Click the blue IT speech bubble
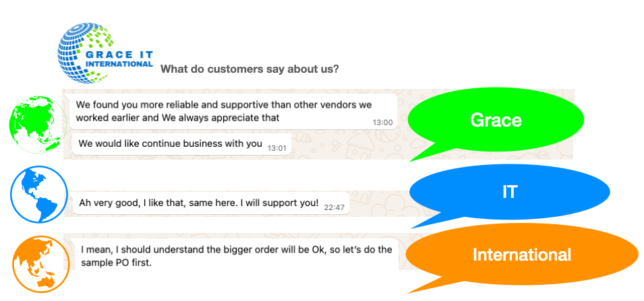Image resolution: width=644 pixels, height=301 pixels. 509,192
